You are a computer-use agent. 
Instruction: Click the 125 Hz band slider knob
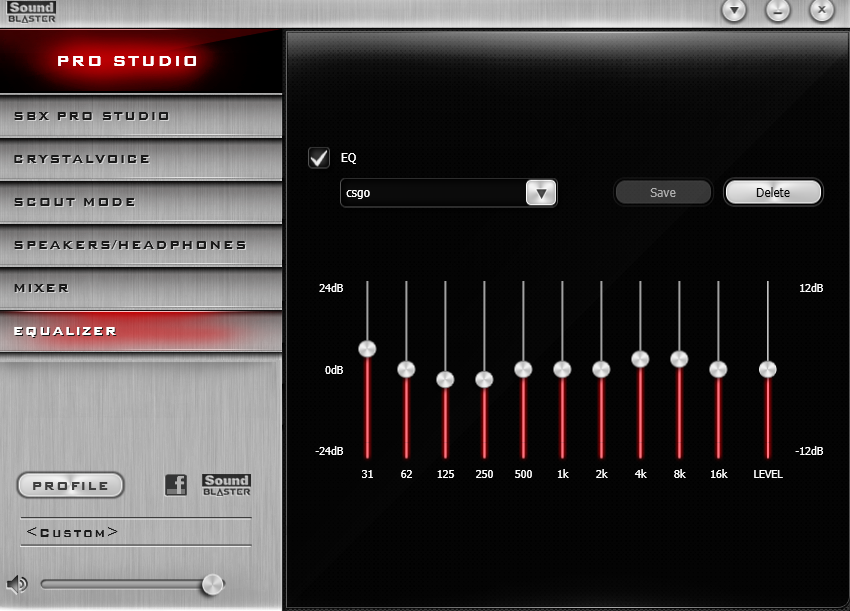(445, 380)
